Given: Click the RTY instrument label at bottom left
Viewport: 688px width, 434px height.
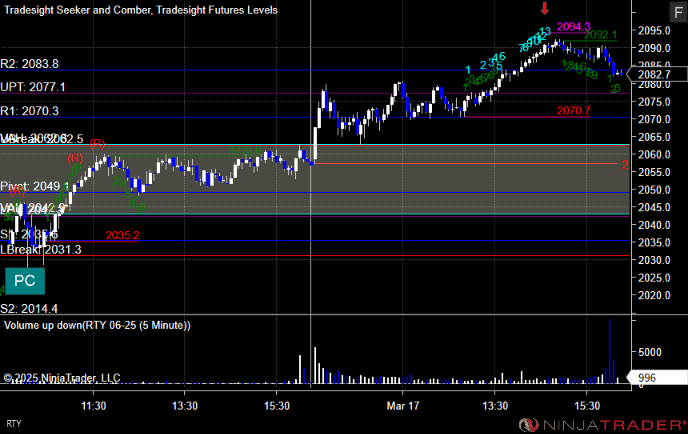Looking at the screenshot, I should coord(14,424).
